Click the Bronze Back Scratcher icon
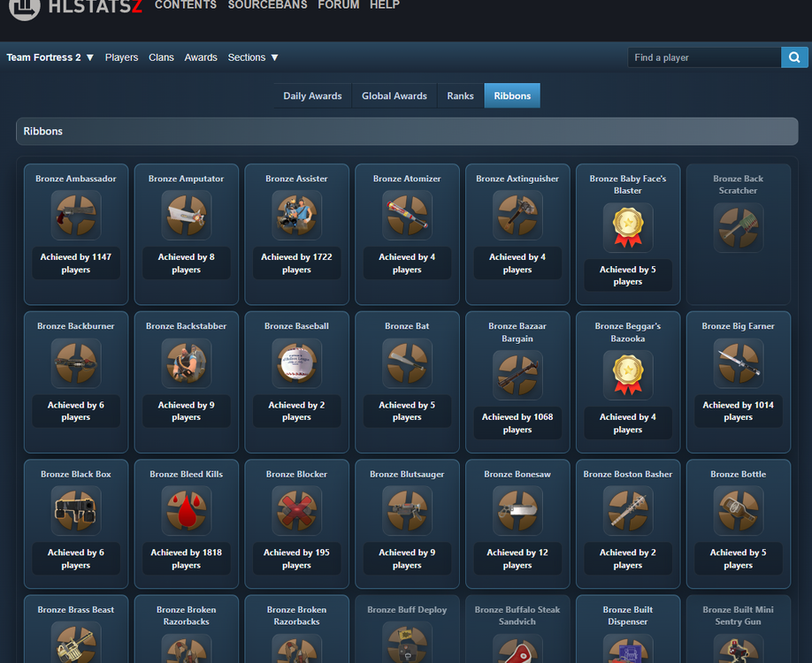The image size is (812, 663). coord(738,228)
